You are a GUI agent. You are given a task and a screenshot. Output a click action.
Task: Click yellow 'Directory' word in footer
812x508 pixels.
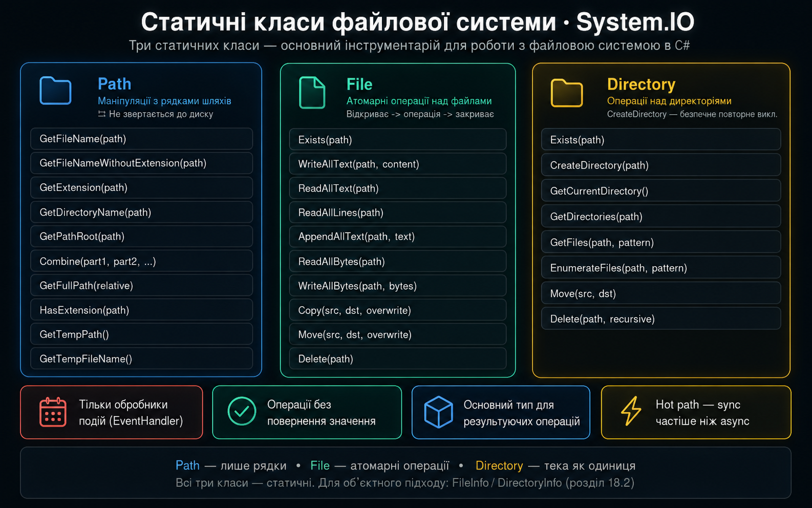(499, 465)
